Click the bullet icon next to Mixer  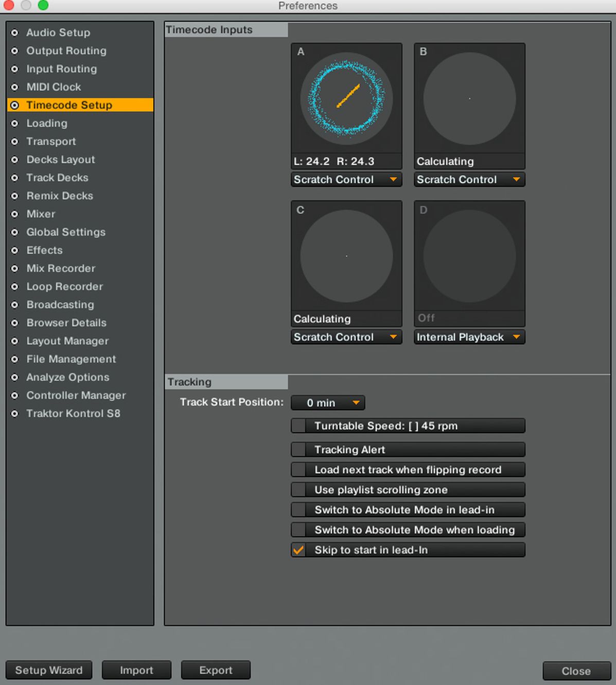coord(15,214)
